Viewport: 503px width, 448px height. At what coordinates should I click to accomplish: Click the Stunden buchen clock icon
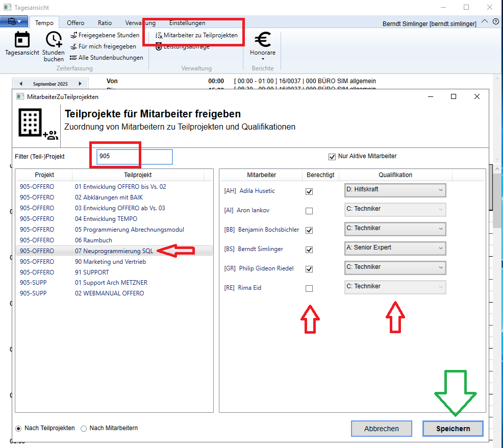point(54,41)
